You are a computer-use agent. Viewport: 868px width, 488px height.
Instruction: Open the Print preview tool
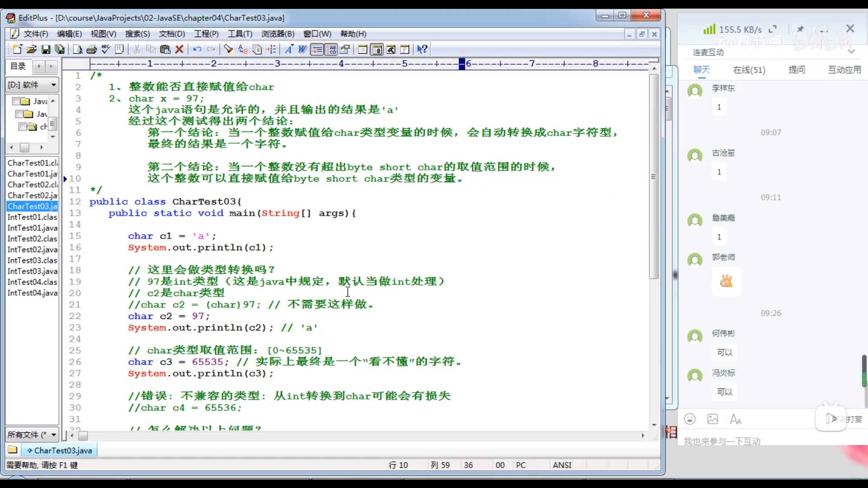(78, 49)
